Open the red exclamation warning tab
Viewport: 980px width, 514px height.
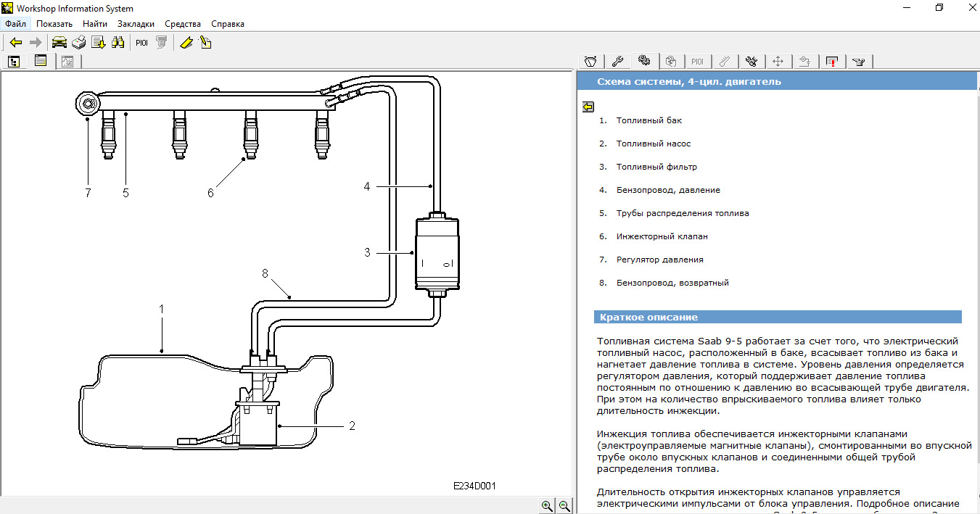(832, 62)
